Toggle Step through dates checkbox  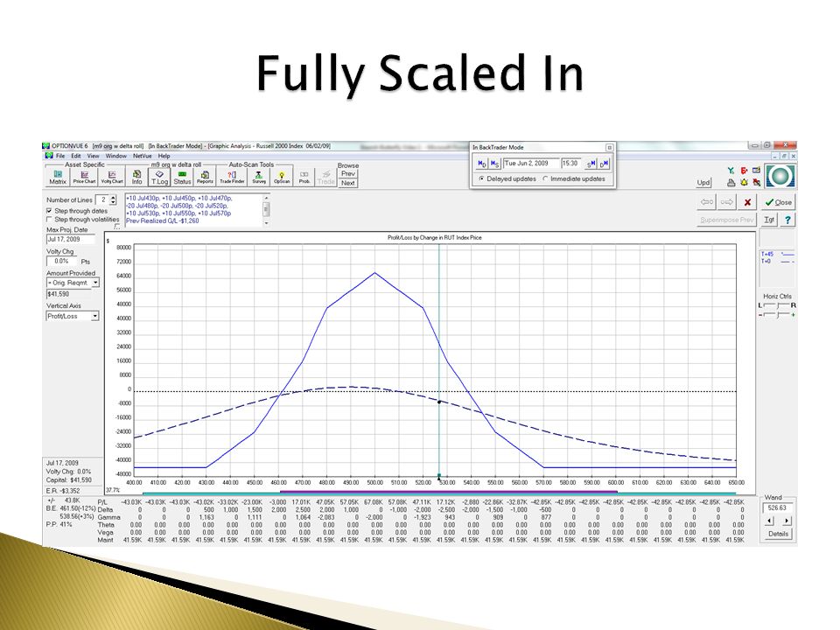(x=50, y=211)
